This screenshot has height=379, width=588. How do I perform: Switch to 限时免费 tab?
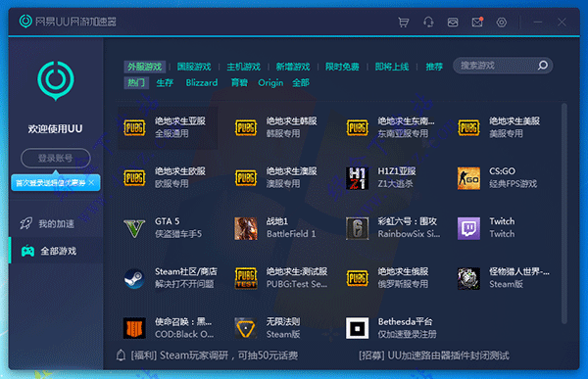[x=342, y=67]
